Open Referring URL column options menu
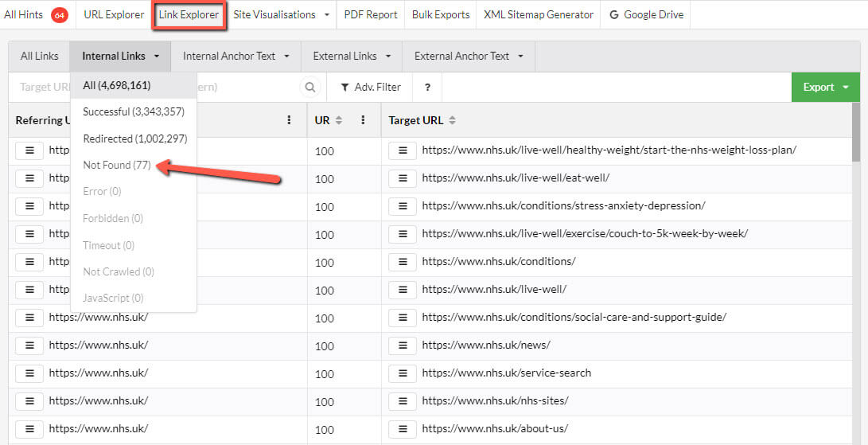 [289, 119]
